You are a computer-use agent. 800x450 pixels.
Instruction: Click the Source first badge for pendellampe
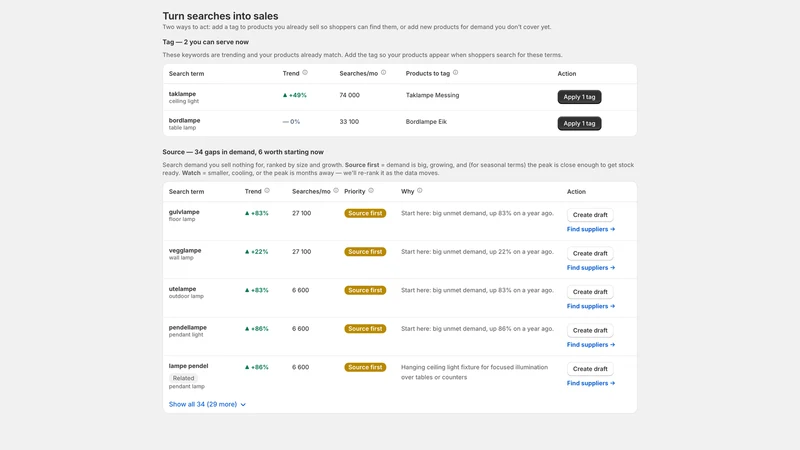(x=365, y=329)
